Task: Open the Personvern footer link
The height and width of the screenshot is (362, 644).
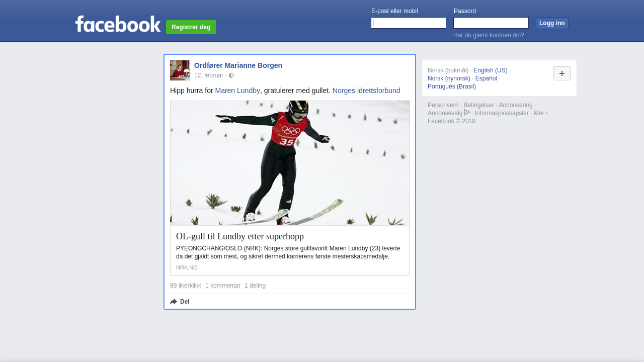Action: 443,105
